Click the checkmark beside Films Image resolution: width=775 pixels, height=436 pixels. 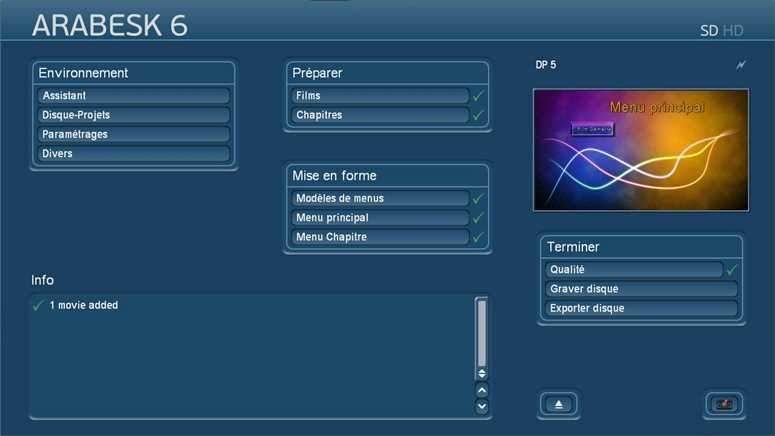click(477, 96)
